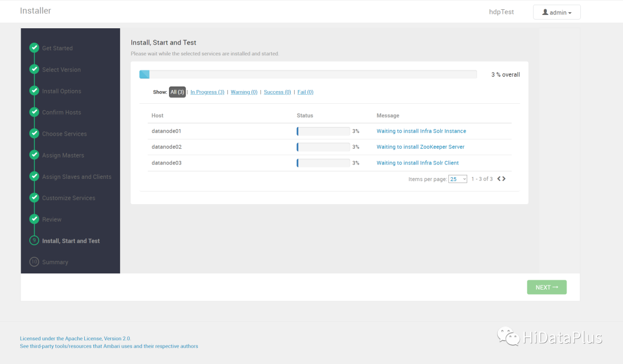Click the datanode02 status progress bar
Image resolution: width=623 pixels, height=364 pixels.
pos(323,147)
